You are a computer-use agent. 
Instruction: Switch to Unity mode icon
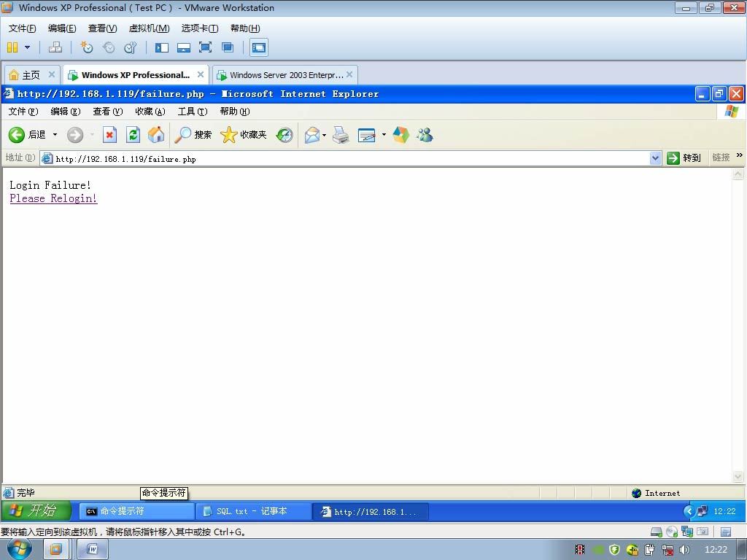[x=228, y=47]
